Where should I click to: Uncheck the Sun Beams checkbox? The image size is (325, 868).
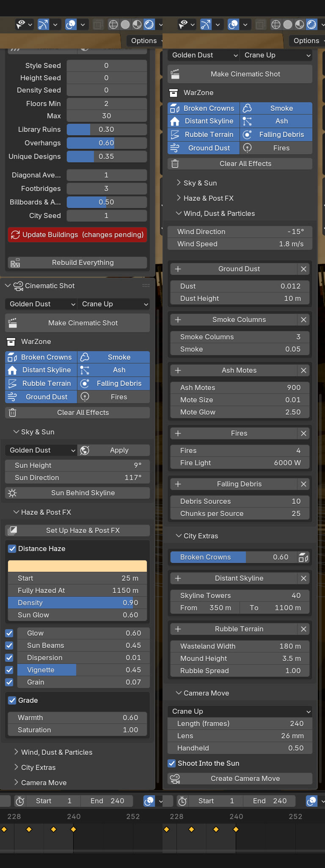(9, 646)
